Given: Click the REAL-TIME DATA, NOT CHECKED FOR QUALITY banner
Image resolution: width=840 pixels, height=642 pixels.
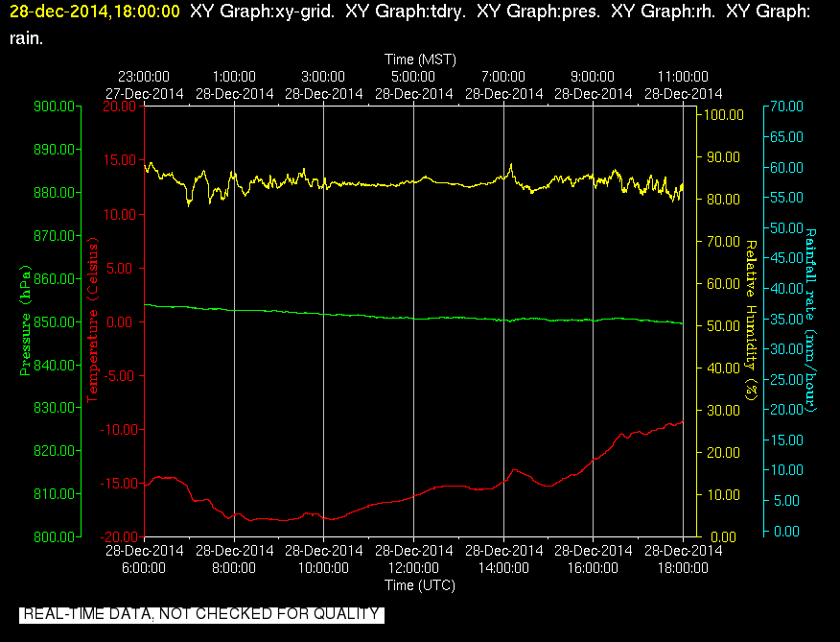Looking at the screenshot, I should 201,613.
